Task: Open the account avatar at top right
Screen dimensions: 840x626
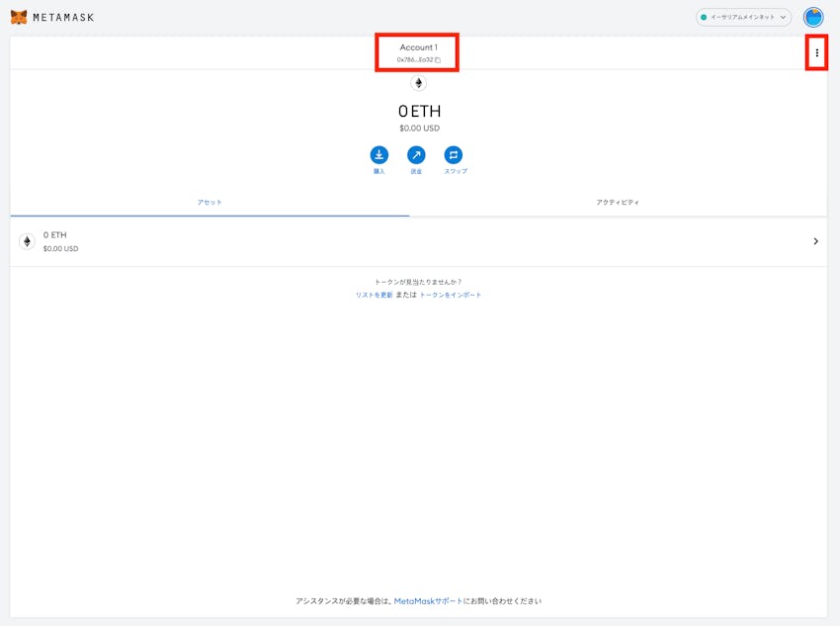Action: pos(813,17)
